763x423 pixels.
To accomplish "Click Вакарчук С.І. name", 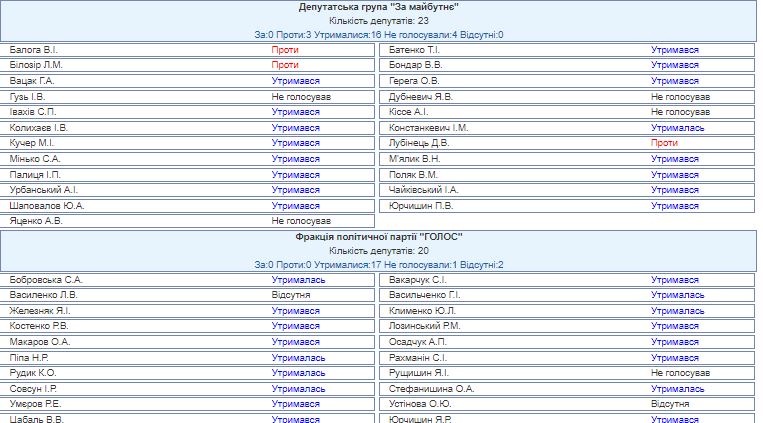I will (x=418, y=280).
